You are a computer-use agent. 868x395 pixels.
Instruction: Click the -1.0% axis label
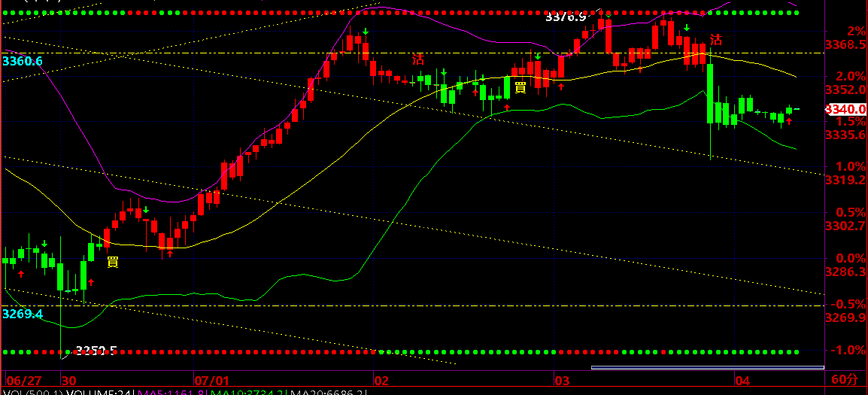[848, 350]
